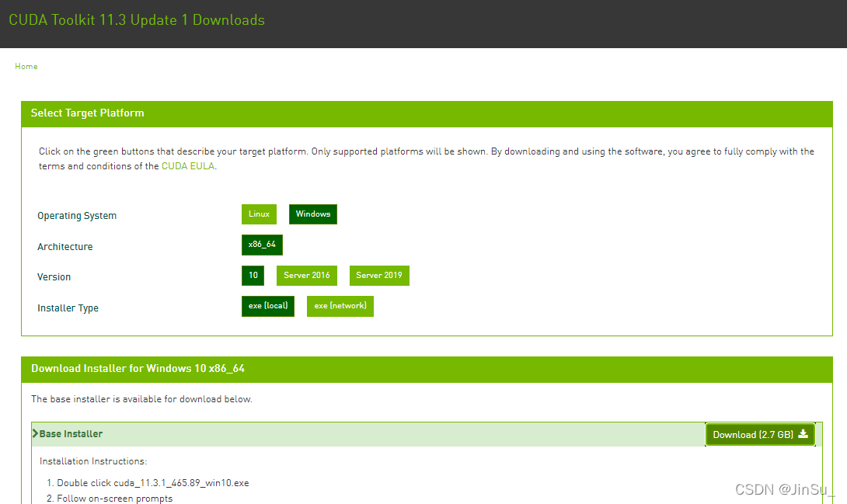
Task: Choose exe (network) installer type
Action: (340, 306)
